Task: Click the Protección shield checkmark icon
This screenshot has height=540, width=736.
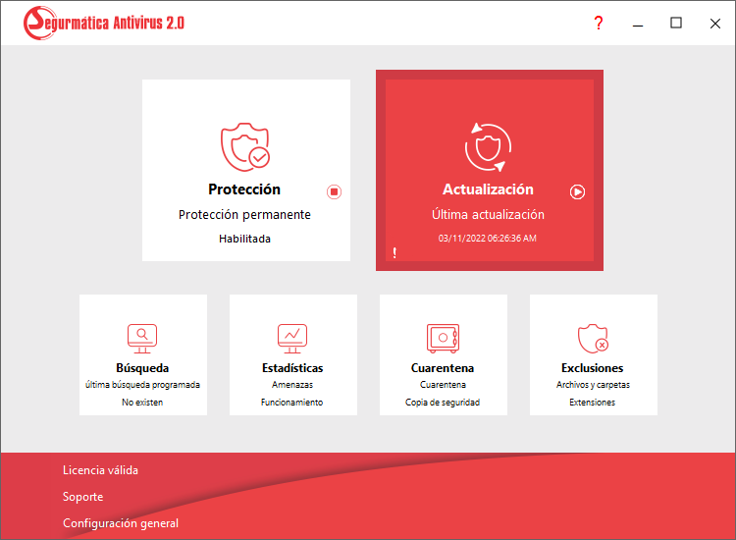Action: point(245,147)
